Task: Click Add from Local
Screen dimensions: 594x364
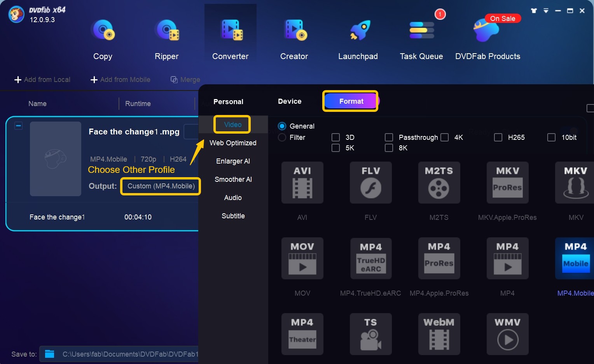Action: 42,80
